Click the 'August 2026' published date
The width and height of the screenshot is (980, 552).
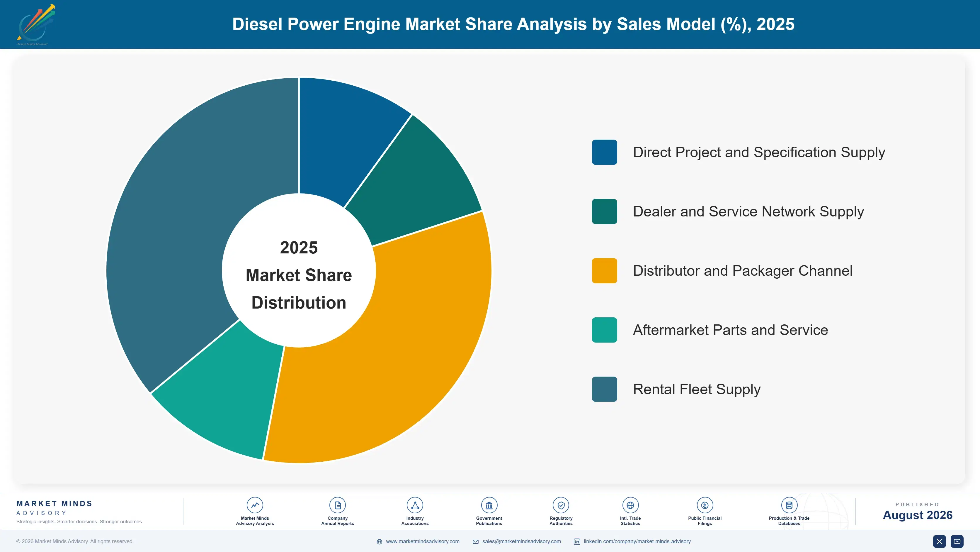(x=917, y=515)
